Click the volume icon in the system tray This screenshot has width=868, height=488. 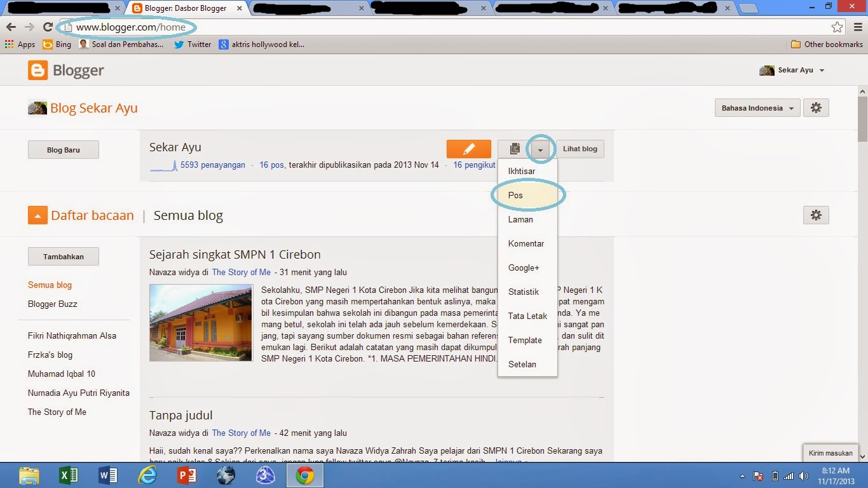click(803, 476)
